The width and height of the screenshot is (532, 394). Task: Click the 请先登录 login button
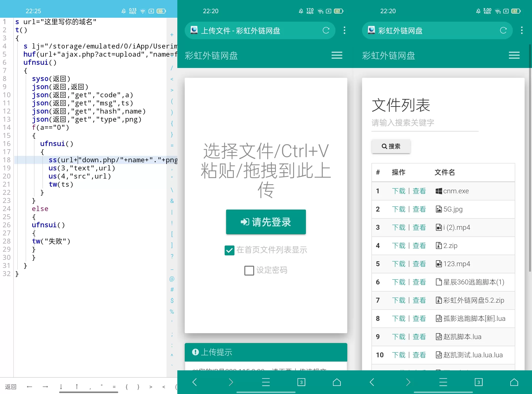pyautogui.click(x=266, y=222)
